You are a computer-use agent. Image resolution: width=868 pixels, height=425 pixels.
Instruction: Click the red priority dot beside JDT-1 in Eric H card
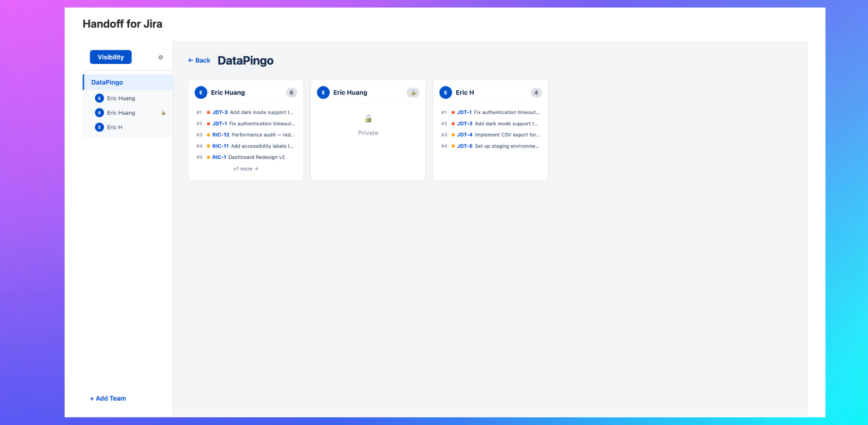pyautogui.click(x=453, y=112)
